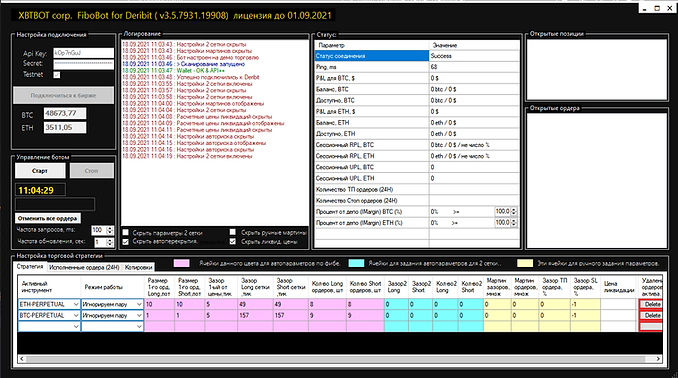Click the 'Параметр' column header
The height and width of the screenshot is (378, 678).
coord(372,45)
